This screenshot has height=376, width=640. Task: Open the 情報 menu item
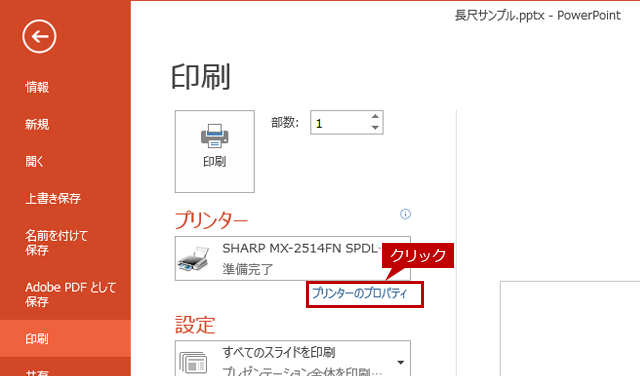click(x=37, y=87)
